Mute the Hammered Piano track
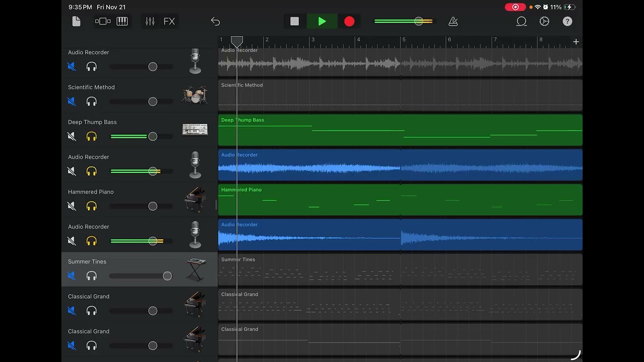The width and height of the screenshot is (644, 362). pyautogui.click(x=71, y=206)
